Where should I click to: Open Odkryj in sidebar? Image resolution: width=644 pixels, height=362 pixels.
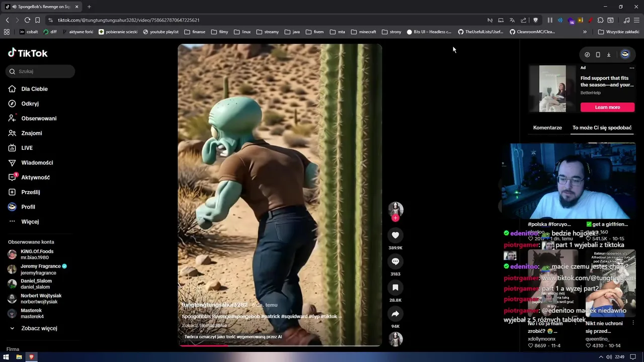(x=30, y=104)
